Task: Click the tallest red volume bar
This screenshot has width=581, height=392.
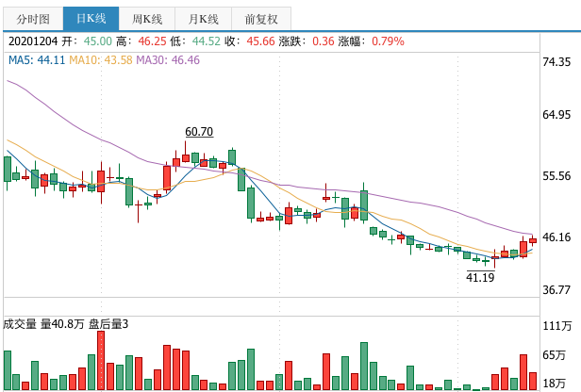Action: coord(101,361)
